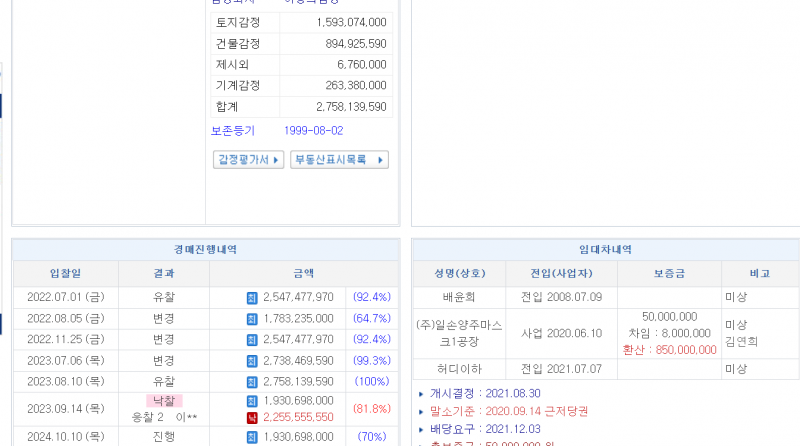Click the 1999-08-02 preservation date
The width and height of the screenshot is (800, 446).
click(313, 131)
